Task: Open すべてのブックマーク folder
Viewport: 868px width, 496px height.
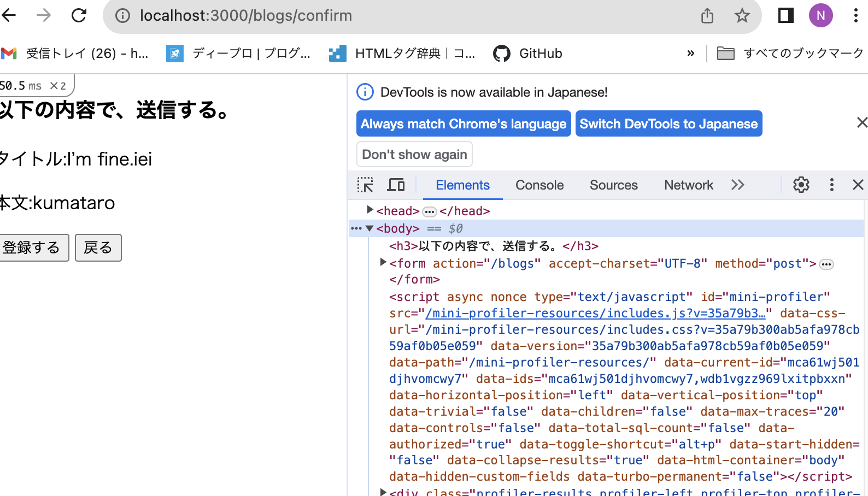Action: (790, 54)
